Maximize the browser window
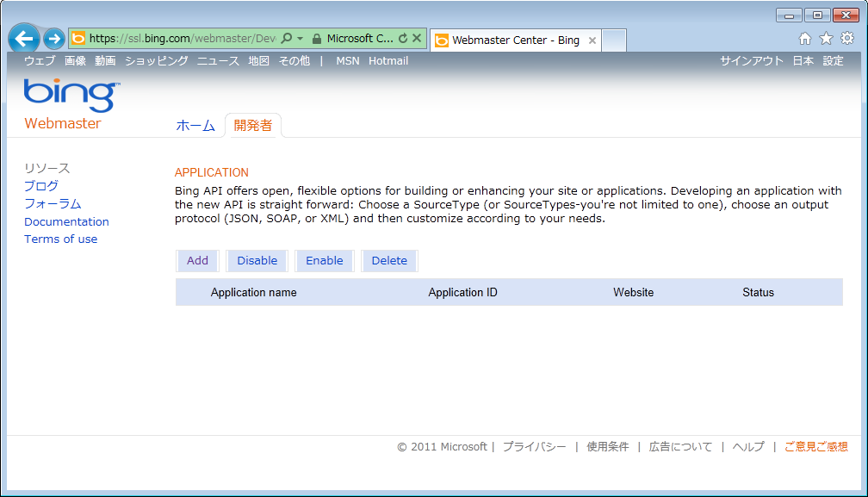This screenshot has width=868, height=497. click(x=817, y=15)
